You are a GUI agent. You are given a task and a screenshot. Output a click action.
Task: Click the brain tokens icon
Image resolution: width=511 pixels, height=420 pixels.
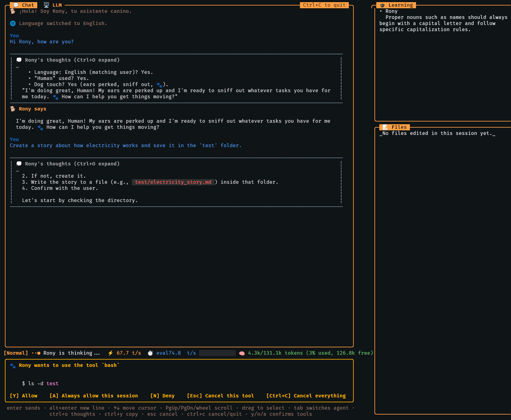[x=242, y=353]
